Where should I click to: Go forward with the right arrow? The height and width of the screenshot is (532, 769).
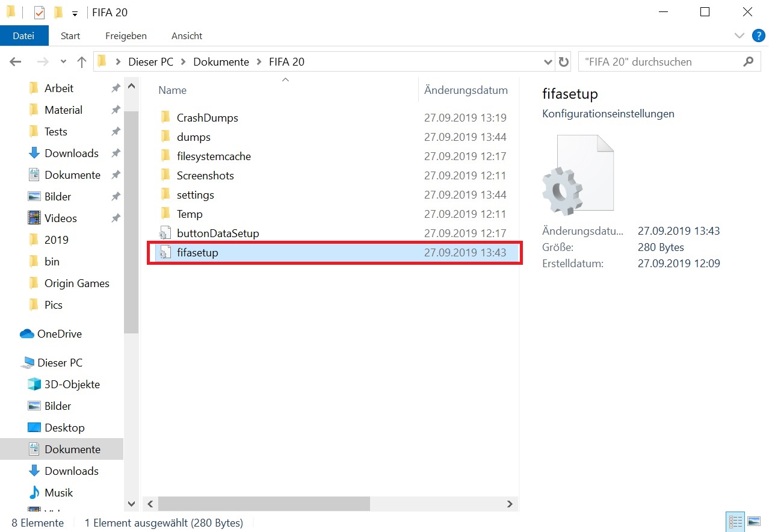[43, 61]
